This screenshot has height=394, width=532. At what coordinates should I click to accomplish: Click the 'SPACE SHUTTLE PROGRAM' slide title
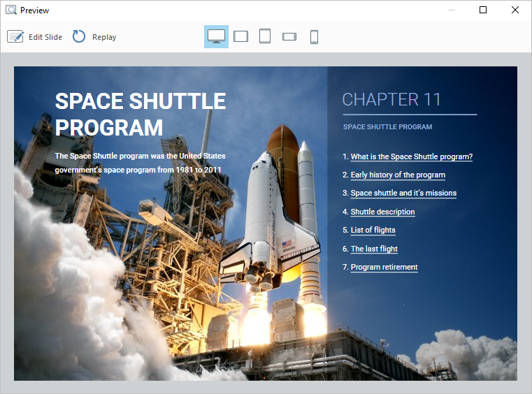click(x=140, y=114)
